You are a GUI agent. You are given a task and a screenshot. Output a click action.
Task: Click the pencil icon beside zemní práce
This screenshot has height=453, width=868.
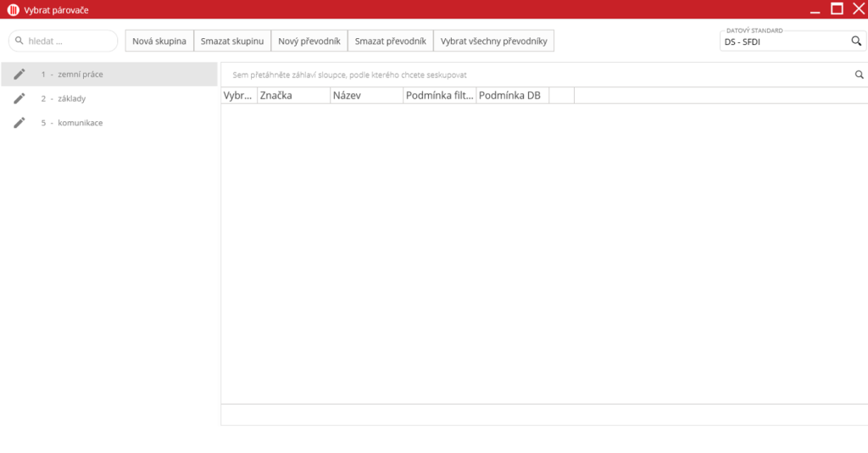(19, 75)
